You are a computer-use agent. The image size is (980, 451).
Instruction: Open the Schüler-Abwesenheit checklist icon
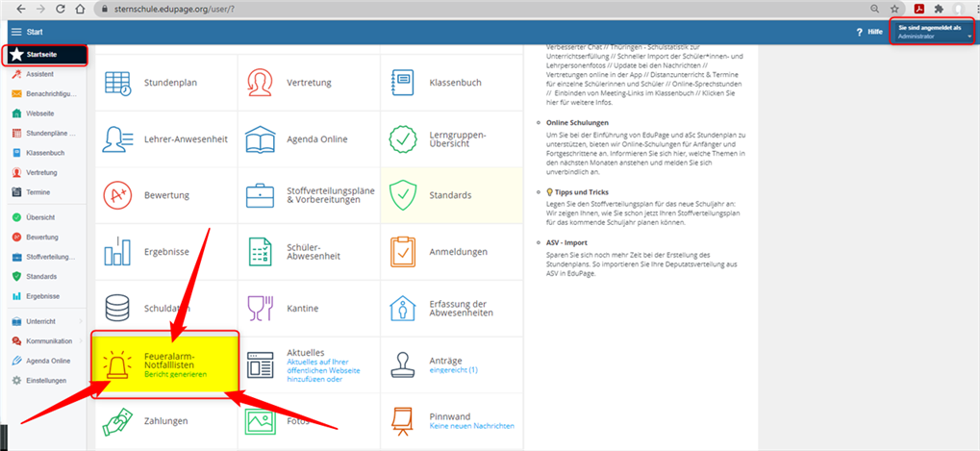click(x=260, y=252)
